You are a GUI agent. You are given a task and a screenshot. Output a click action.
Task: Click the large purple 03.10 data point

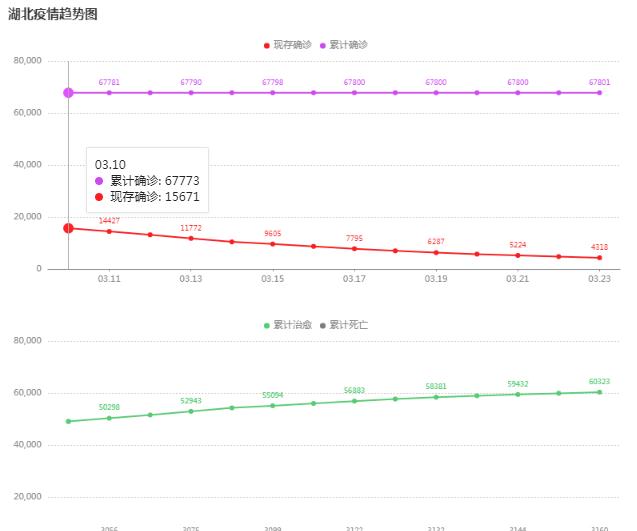tap(68, 93)
